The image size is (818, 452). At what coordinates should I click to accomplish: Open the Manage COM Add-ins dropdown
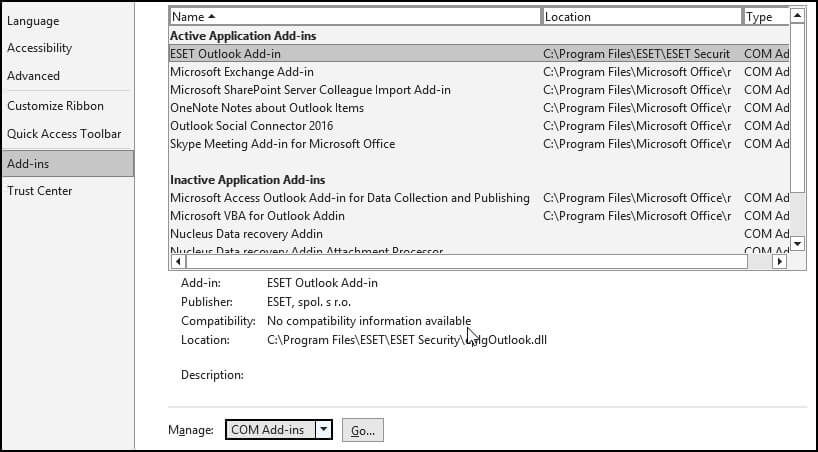pos(323,430)
